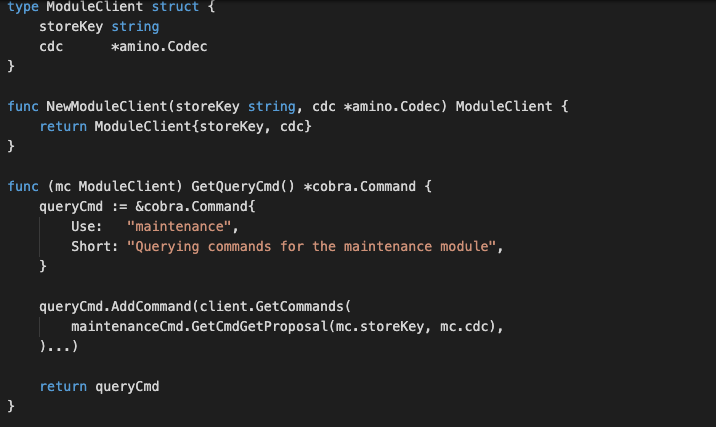
Task: Click the "maintenance" string value
Action: [x=179, y=227]
